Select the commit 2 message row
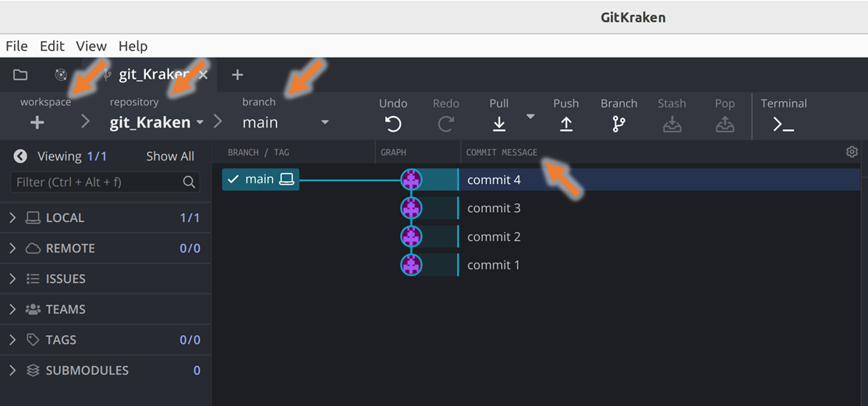The height and width of the screenshot is (406, 868). point(660,237)
